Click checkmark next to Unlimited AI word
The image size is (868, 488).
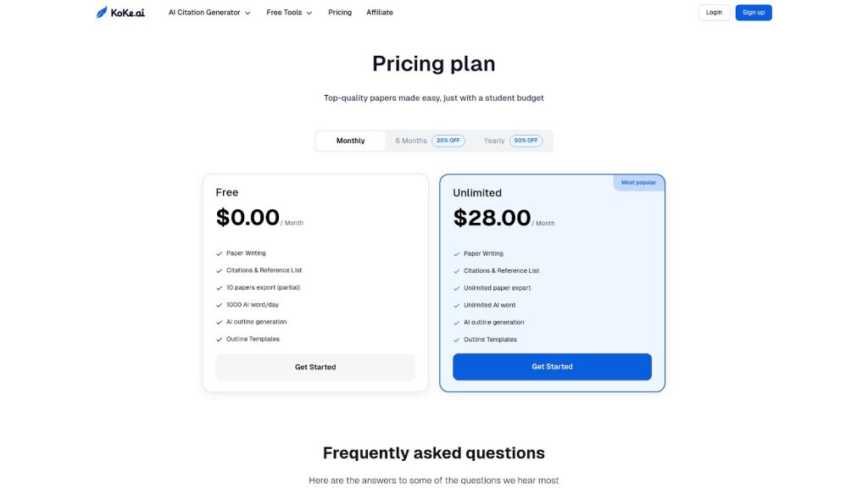tap(457, 305)
